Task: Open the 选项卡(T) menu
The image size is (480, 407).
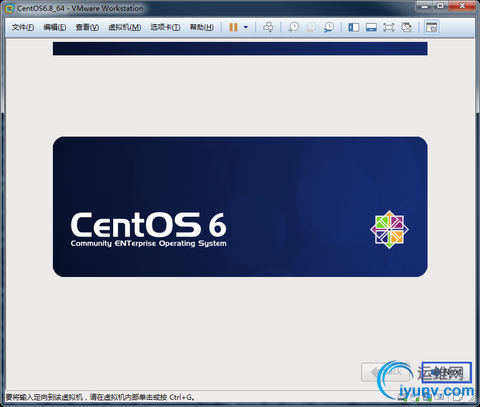Action: pyautogui.click(x=165, y=27)
